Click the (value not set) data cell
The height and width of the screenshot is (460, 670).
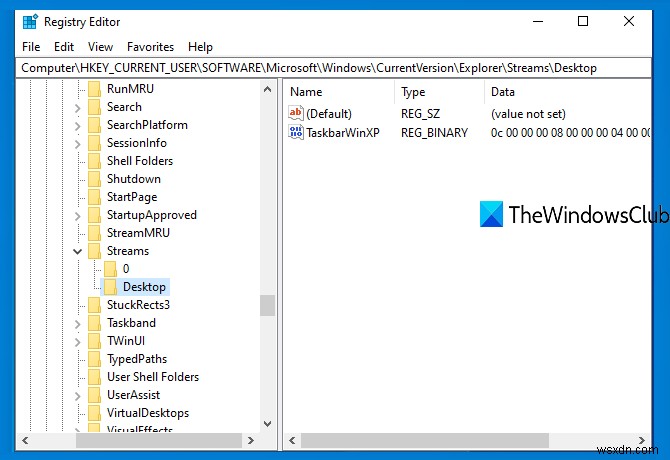click(528, 114)
